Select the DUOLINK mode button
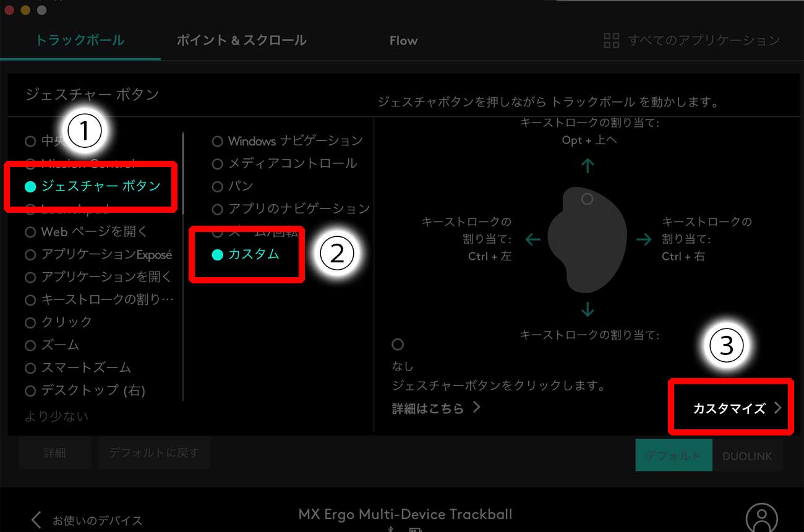This screenshot has height=532, width=804. point(747,456)
